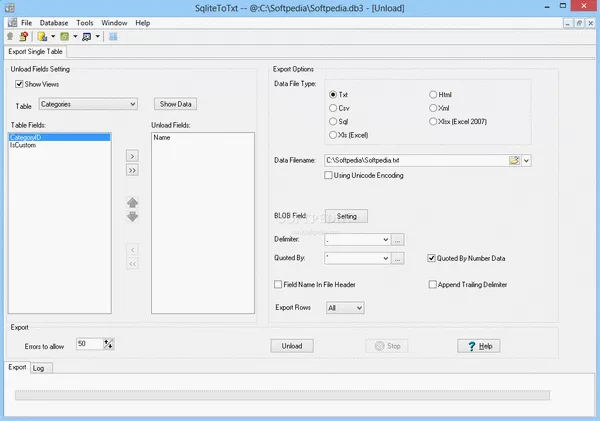Click the Unload button

tap(292, 346)
